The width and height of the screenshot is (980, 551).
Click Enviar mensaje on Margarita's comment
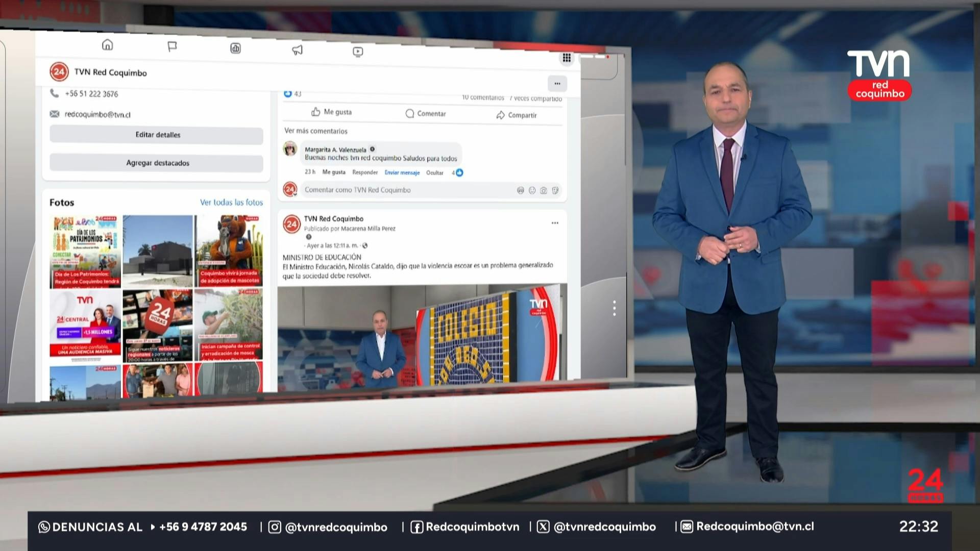[x=402, y=173]
